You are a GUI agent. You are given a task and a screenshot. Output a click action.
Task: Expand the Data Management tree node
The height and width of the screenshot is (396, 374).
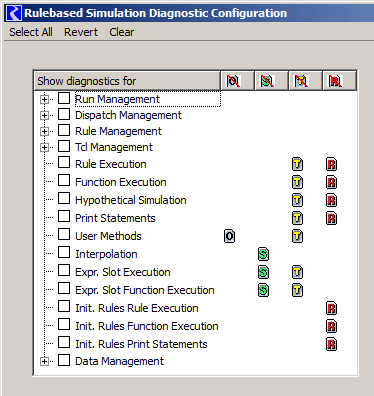tap(44, 361)
